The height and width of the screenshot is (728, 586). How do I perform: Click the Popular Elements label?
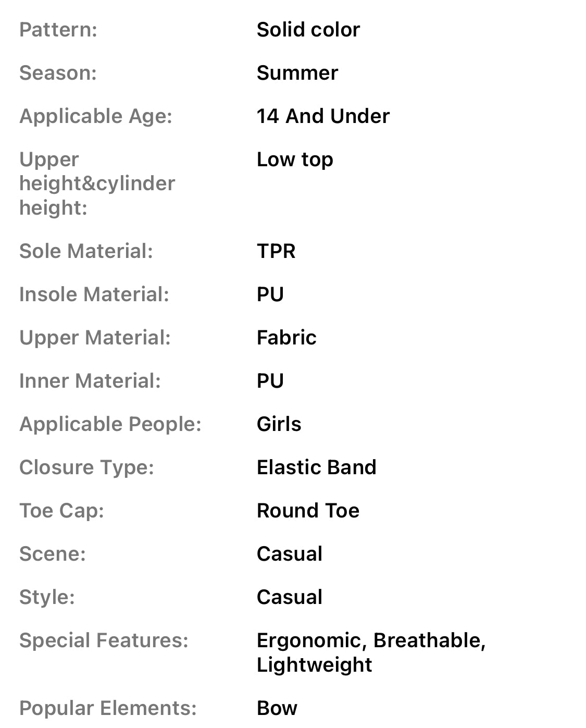(108, 708)
